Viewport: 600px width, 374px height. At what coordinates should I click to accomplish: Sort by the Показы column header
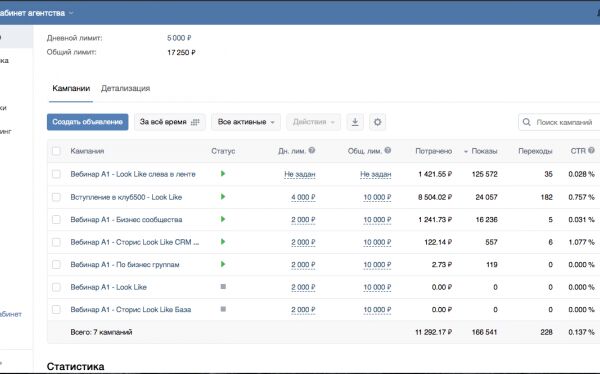click(x=484, y=151)
